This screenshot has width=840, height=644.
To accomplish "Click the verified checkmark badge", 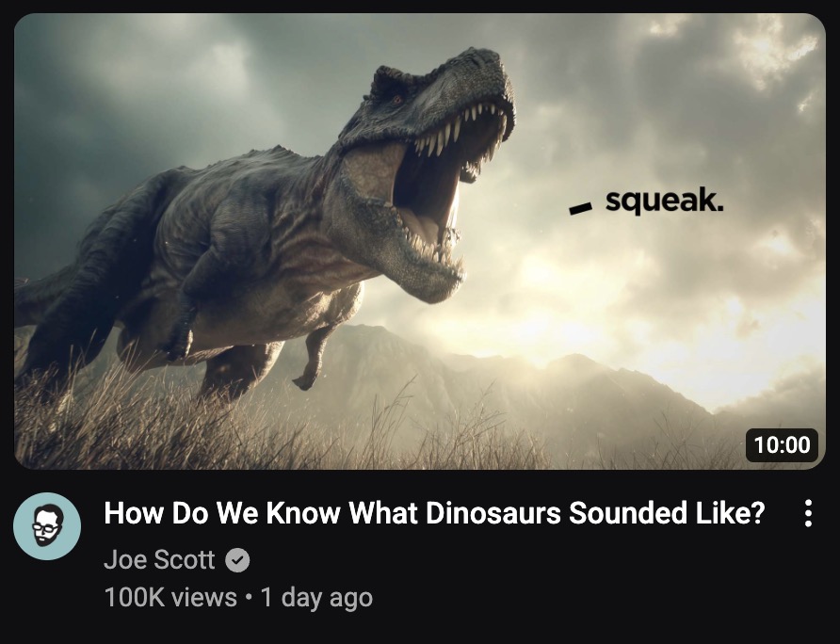I will point(238,560).
